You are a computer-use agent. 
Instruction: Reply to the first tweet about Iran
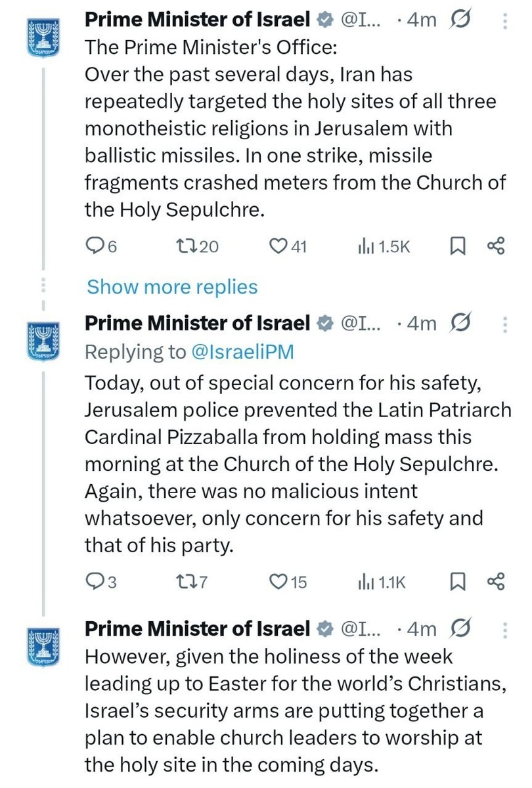(95, 246)
